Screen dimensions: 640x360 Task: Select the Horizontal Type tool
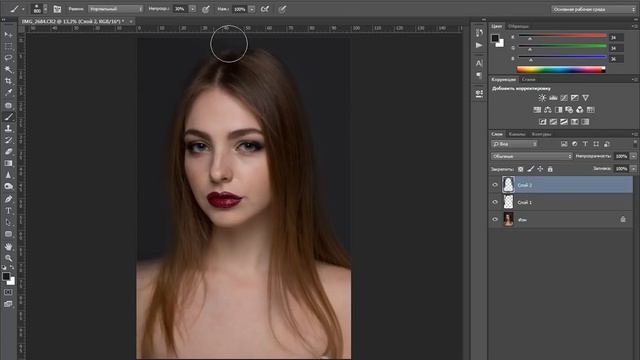8,211
